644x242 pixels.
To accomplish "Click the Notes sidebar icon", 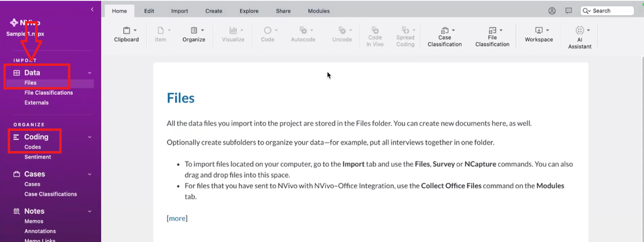I will click(17, 211).
